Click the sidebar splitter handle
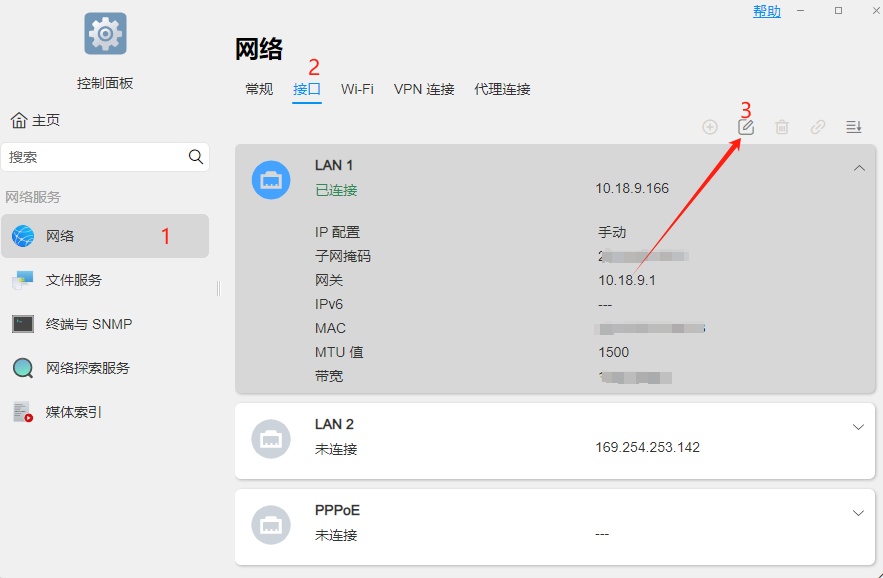 point(218,288)
